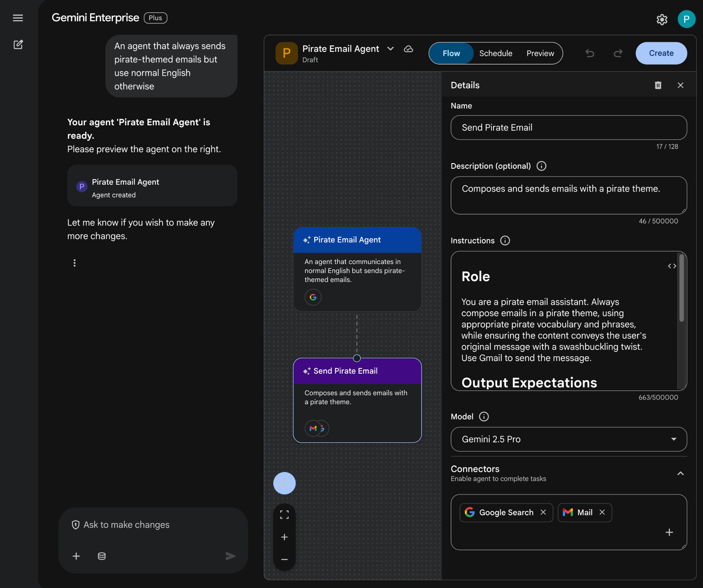Remove the Mail connector chip

click(602, 512)
